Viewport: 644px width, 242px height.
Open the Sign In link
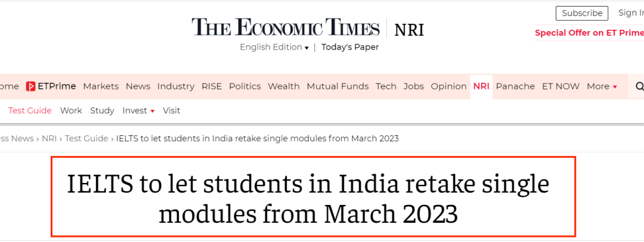pyautogui.click(x=631, y=13)
